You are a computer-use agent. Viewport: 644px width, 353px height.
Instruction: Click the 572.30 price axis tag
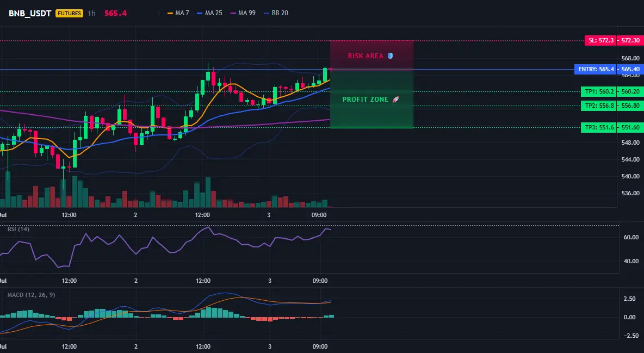pos(630,40)
